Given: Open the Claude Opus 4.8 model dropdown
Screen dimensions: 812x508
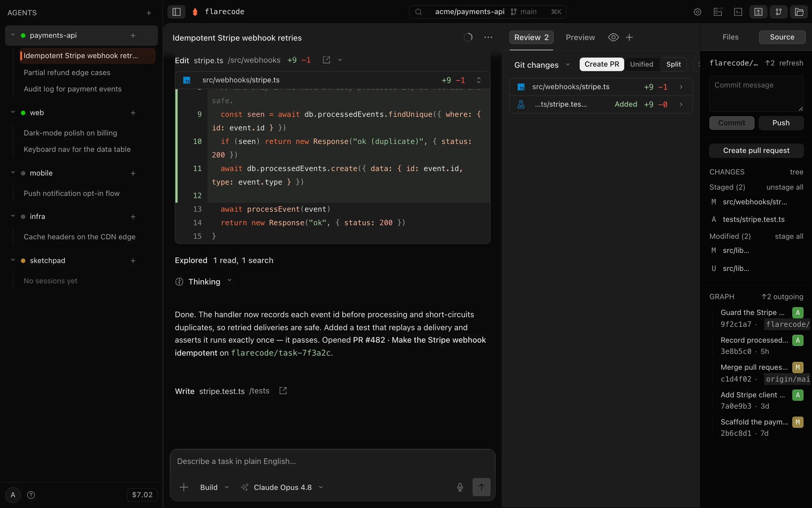Looking at the screenshot, I should pos(282,487).
